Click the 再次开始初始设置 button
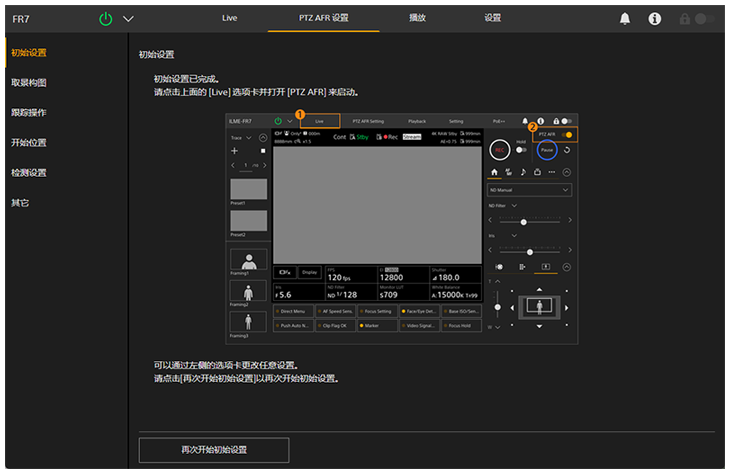730x474 pixels. tap(214, 450)
